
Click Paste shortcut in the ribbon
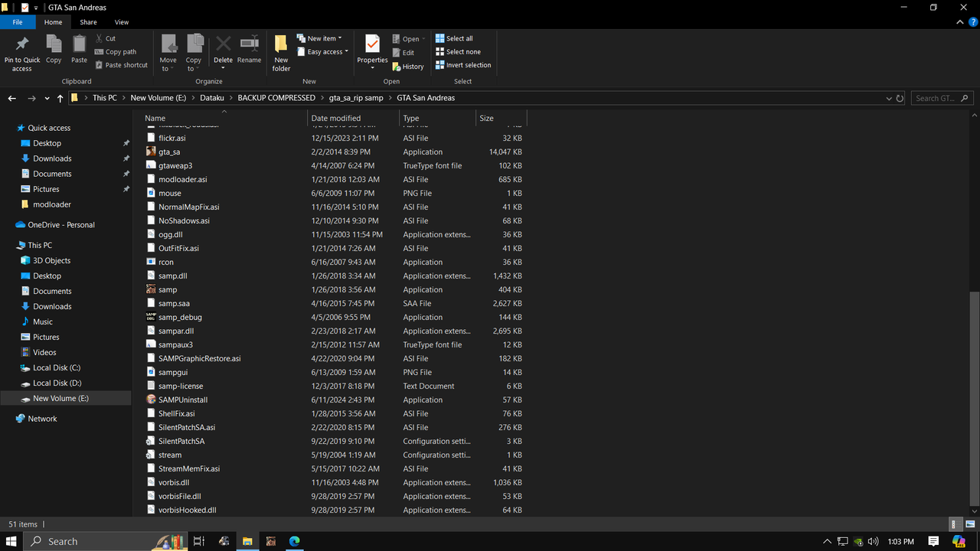(x=121, y=65)
